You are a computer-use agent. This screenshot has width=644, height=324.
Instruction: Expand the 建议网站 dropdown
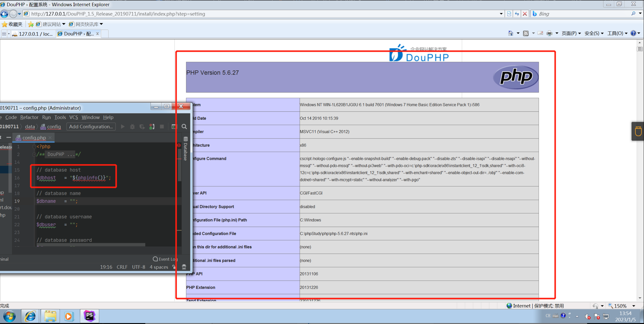point(64,24)
